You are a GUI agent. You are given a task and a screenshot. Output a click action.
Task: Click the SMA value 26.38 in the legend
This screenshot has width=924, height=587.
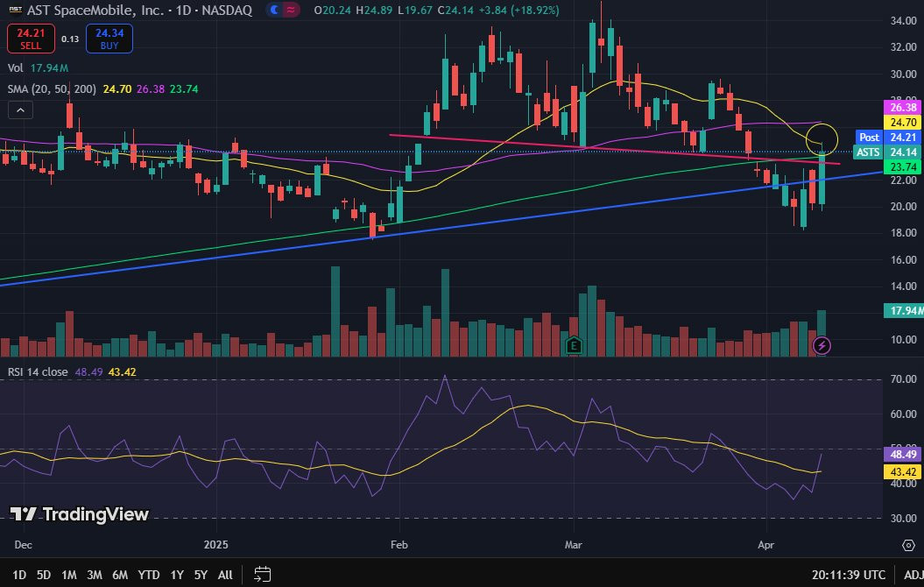pyautogui.click(x=151, y=89)
